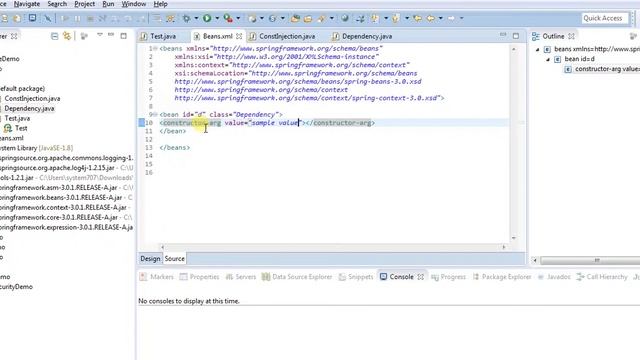Maximize the editor area
The width and height of the screenshot is (640, 360).
[516, 36]
